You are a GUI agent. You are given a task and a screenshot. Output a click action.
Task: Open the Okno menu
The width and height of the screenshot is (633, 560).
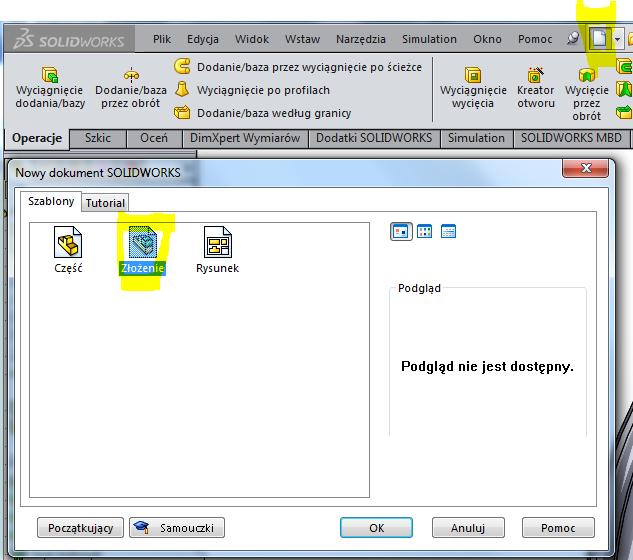[487, 39]
